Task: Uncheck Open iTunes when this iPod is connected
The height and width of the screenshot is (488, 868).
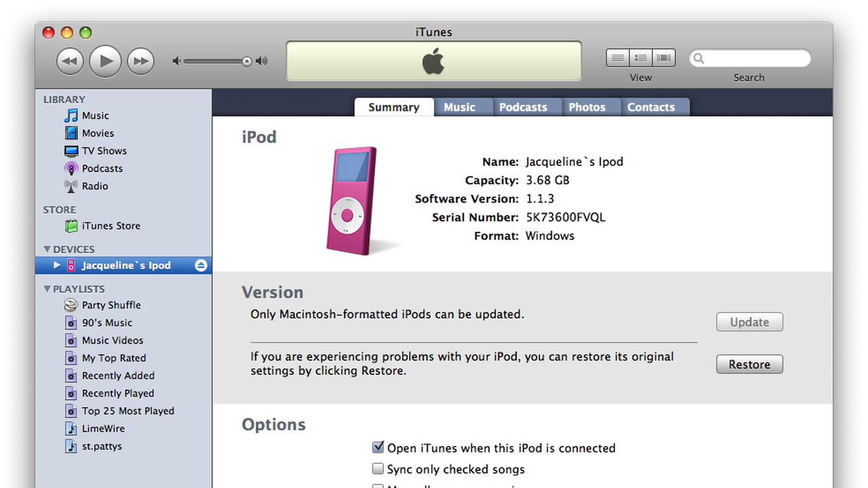Action: (378, 447)
